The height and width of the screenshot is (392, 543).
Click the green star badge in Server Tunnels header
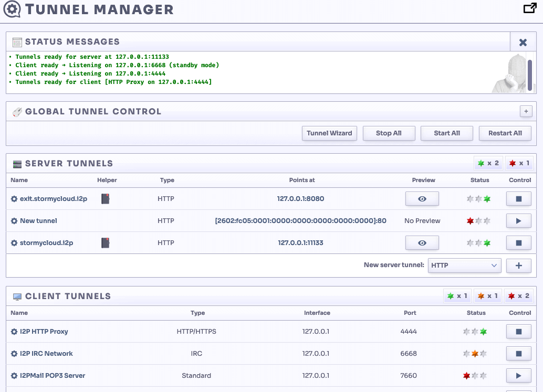488,163
